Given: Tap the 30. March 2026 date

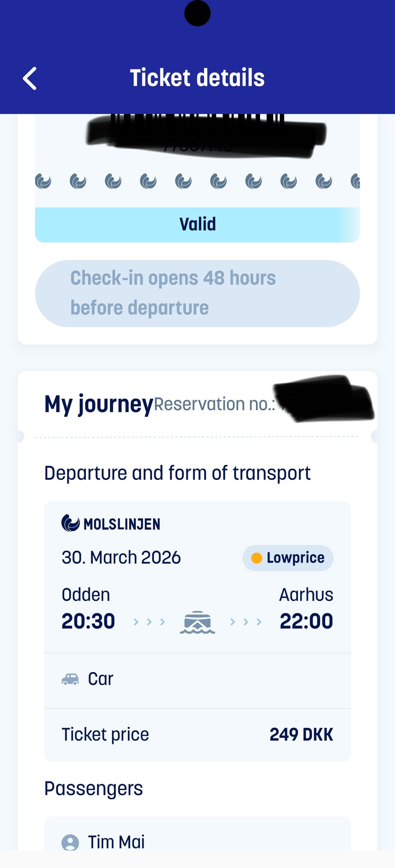Looking at the screenshot, I should pyautogui.click(x=121, y=558).
